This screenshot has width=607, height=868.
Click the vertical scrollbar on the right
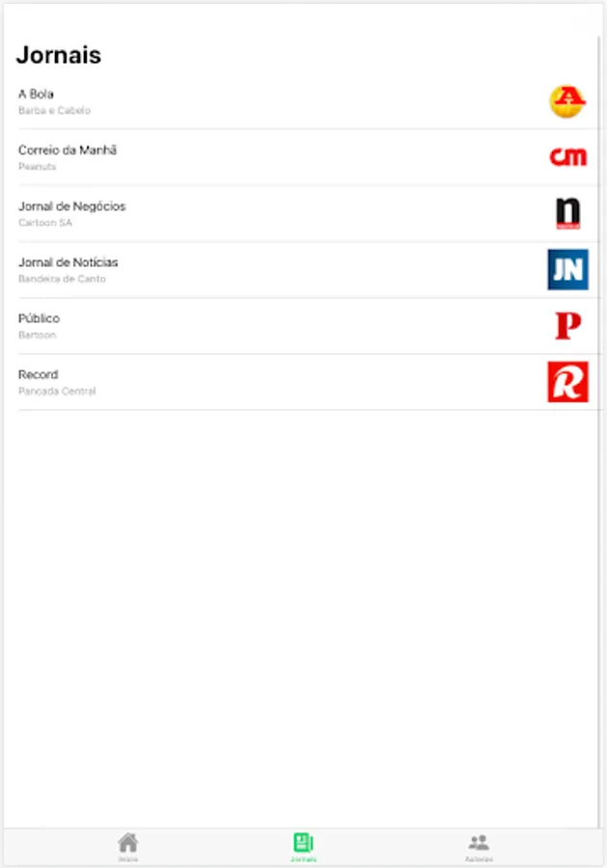click(599, 432)
